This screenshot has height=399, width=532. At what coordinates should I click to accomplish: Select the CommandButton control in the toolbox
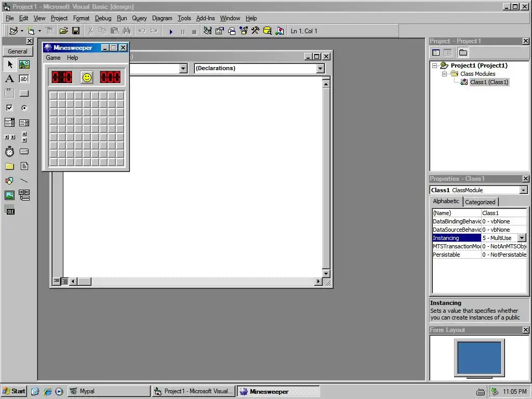coord(24,94)
